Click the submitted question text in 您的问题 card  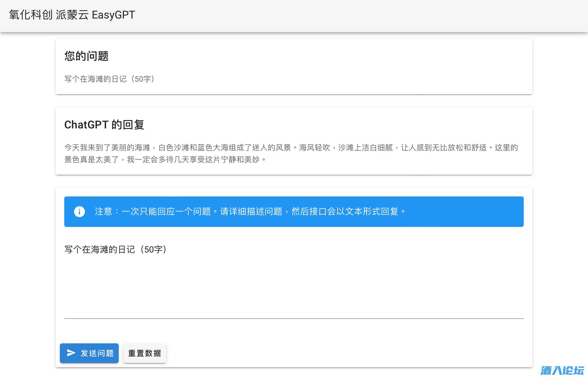[x=109, y=79]
